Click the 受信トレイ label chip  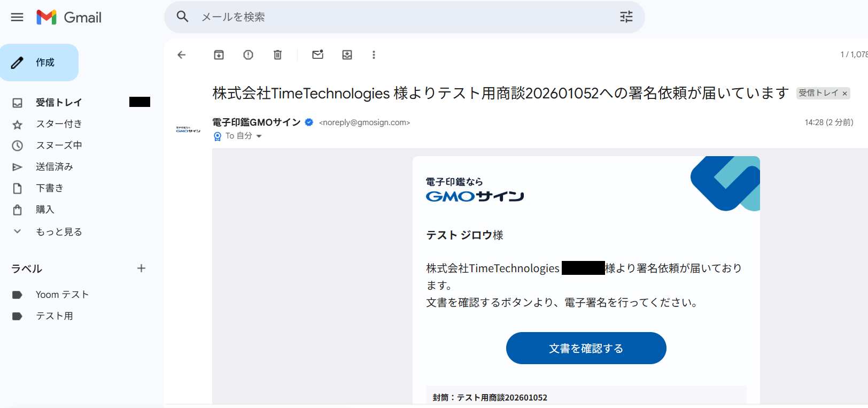coord(818,93)
